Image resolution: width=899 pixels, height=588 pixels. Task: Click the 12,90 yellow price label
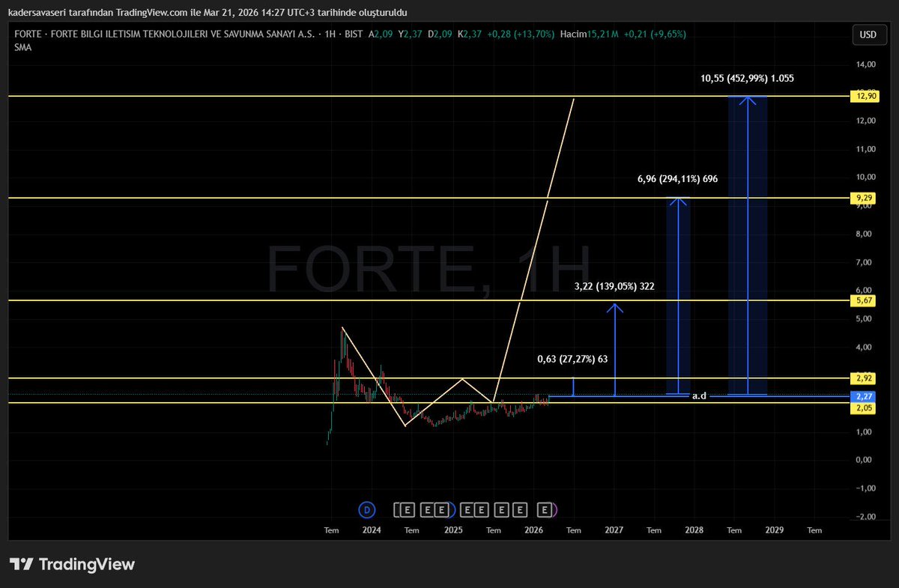point(866,96)
